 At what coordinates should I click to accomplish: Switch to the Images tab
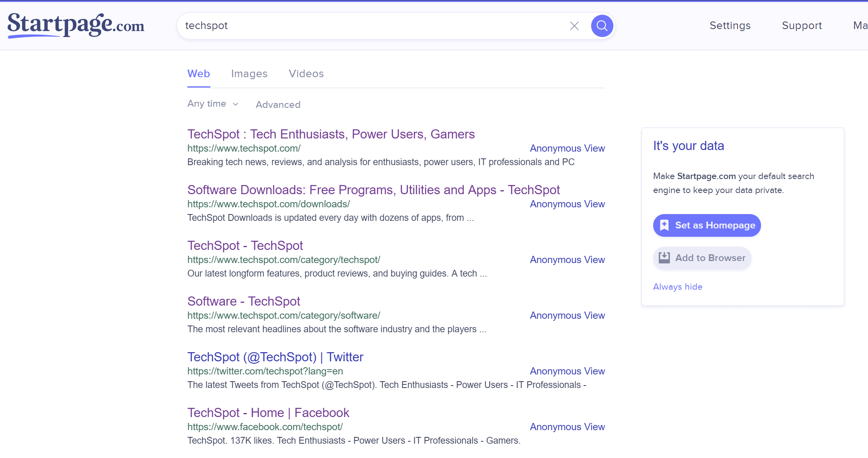tap(249, 74)
